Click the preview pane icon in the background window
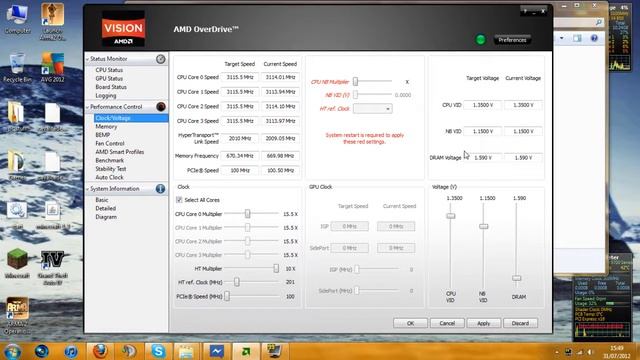The width and height of the screenshot is (640, 360). 577,38
